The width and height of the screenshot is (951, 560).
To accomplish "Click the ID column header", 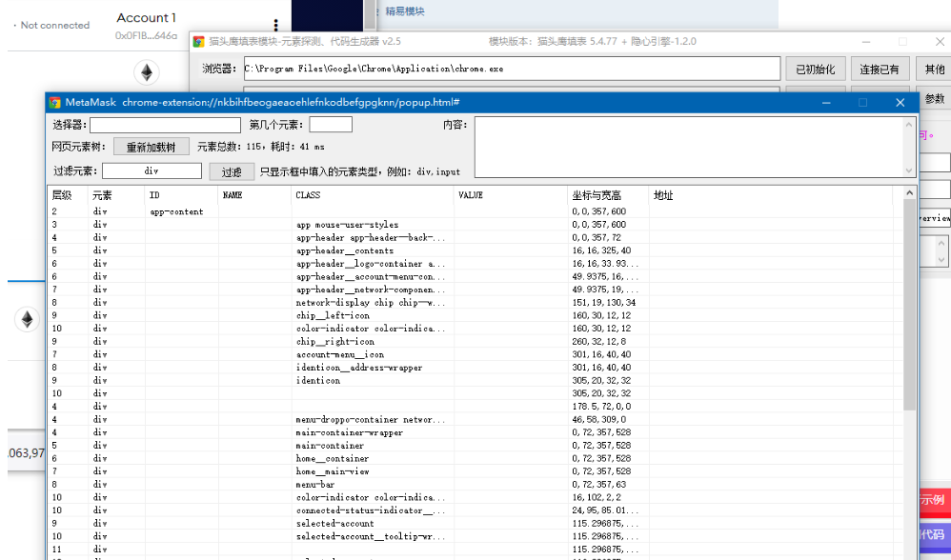I will [x=181, y=195].
